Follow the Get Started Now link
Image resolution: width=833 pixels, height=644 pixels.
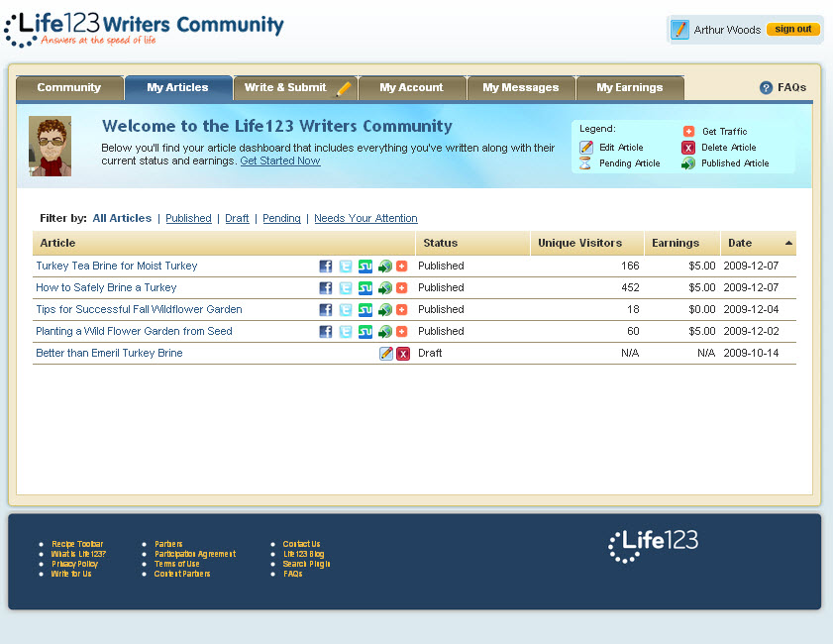279,161
